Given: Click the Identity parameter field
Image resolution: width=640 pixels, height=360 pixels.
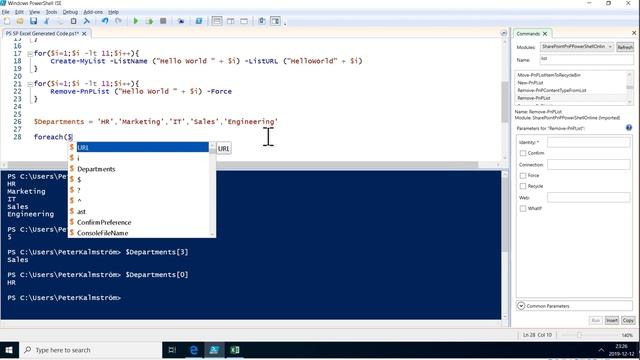Looking at the screenshot, I should tap(589, 142).
